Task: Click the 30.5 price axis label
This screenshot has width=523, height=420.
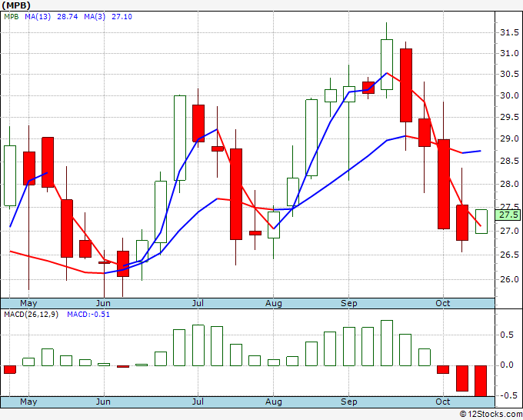Action: coord(509,75)
